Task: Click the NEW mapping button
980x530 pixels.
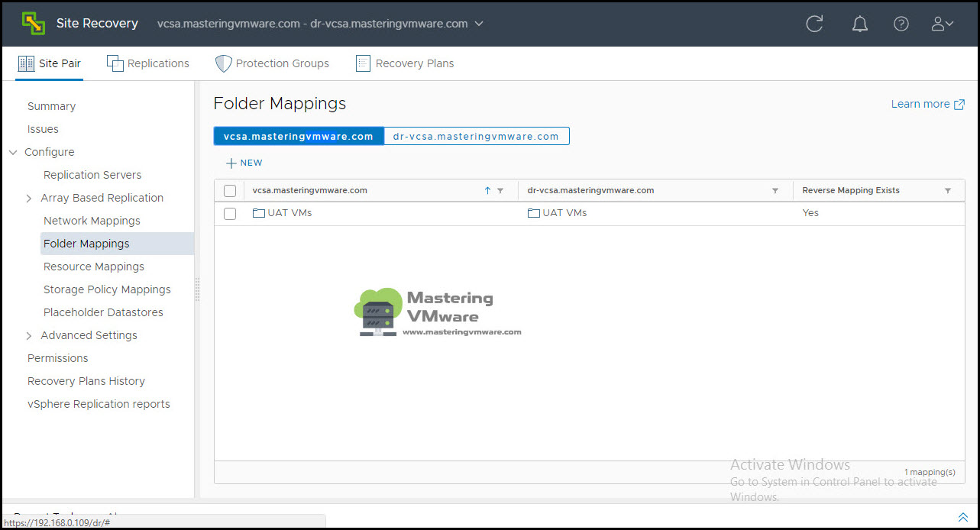Action: [x=244, y=163]
